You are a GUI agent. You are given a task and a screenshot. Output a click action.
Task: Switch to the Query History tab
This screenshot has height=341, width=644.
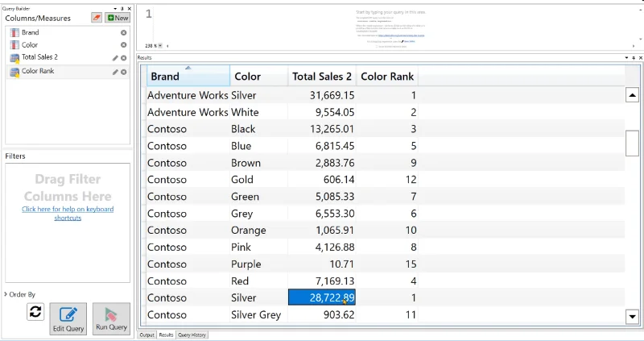tap(192, 335)
